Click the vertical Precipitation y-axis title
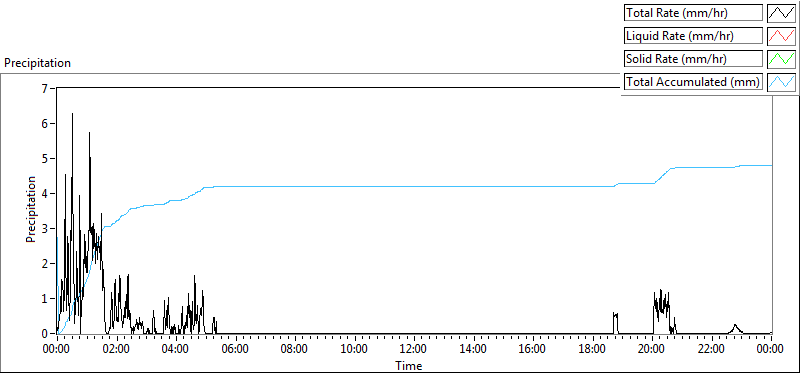Screen dimensions: 800x373 [31, 210]
